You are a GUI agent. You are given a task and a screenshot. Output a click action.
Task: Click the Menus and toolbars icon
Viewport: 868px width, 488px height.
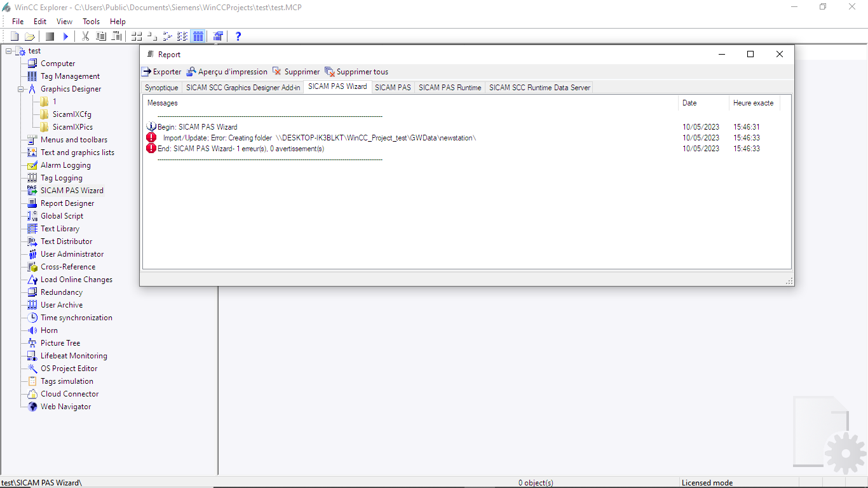pyautogui.click(x=32, y=140)
